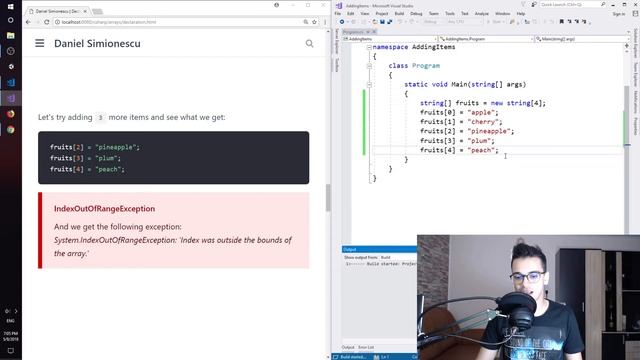Screen dimensions: 640x360
Task: Switch to the Error List tab
Action: [366, 347]
